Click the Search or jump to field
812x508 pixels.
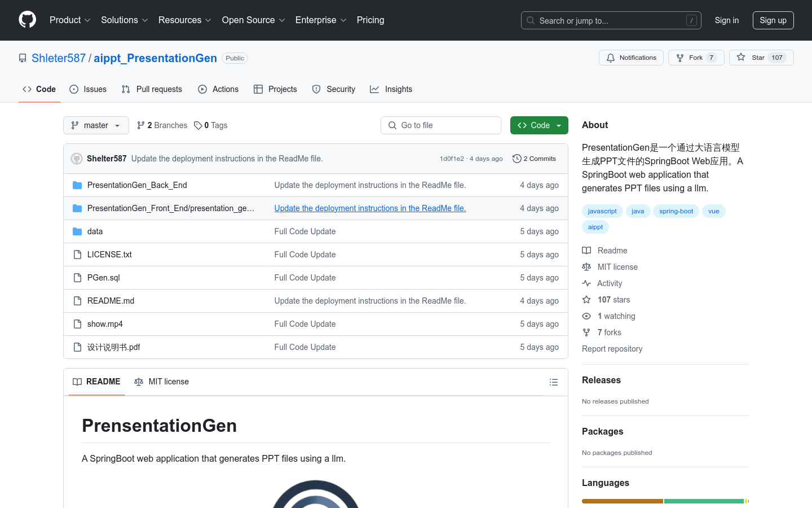[611, 20]
